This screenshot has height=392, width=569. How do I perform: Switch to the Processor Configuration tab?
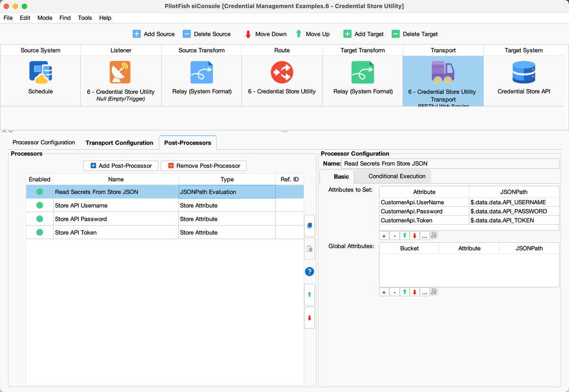[x=44, y=143]
